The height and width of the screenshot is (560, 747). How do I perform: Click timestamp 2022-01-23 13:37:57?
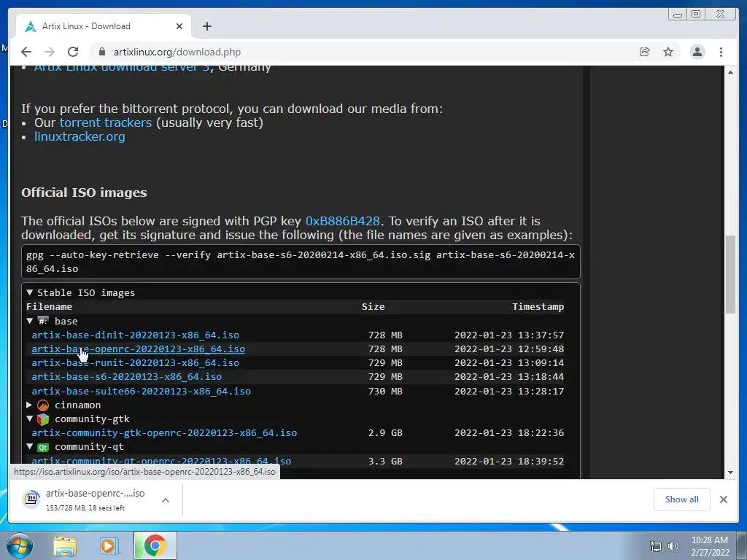pyautogui.click(x=508, y=335)
